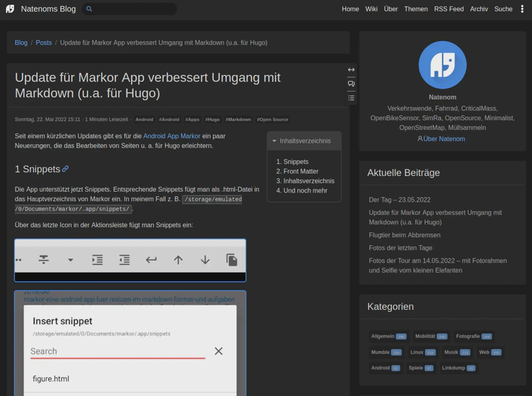Screen dimensions: 532x396
Task: Select the Mobilität category
Action: 431,336
